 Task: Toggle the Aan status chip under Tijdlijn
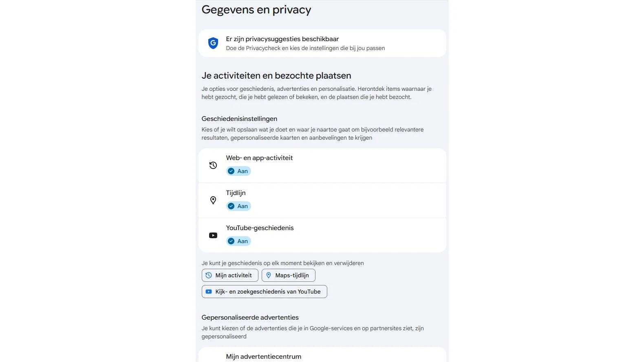(239, 206)
